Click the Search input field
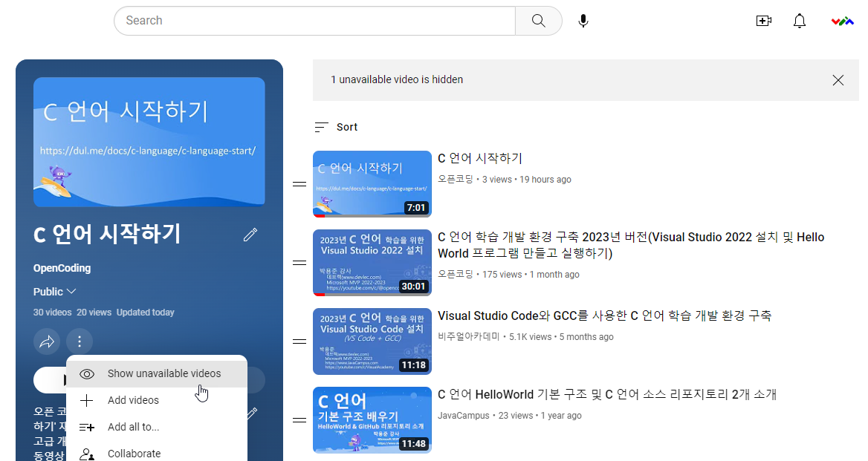This screenshot has width=868, height=461. pyautogui.click(x=314, y=21)
